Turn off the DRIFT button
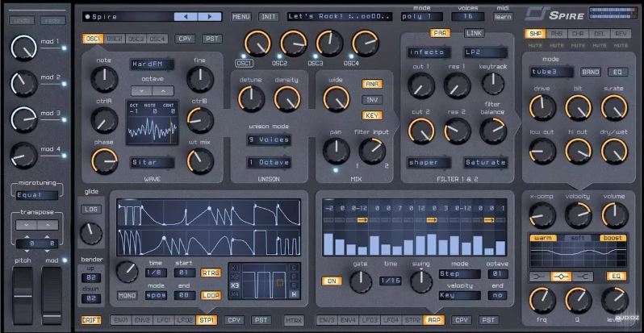This screenshot has height=333, width=644. [x=91, y=320]
